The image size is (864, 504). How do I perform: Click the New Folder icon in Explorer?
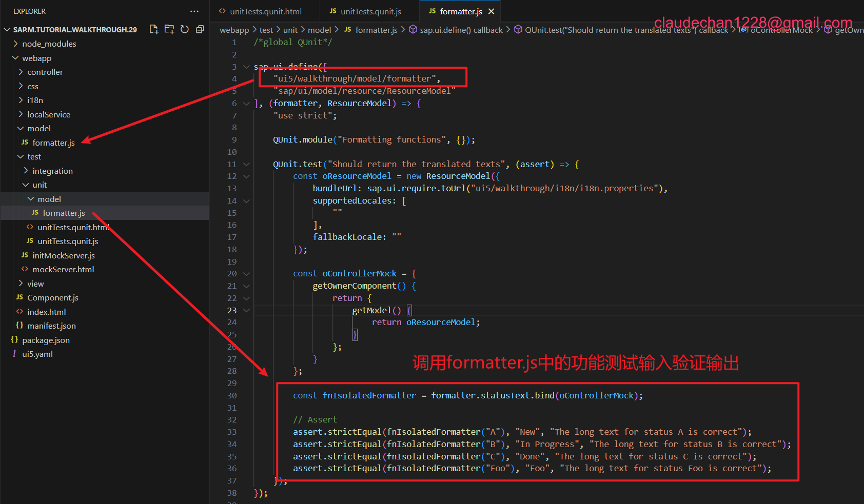[169, 29]
